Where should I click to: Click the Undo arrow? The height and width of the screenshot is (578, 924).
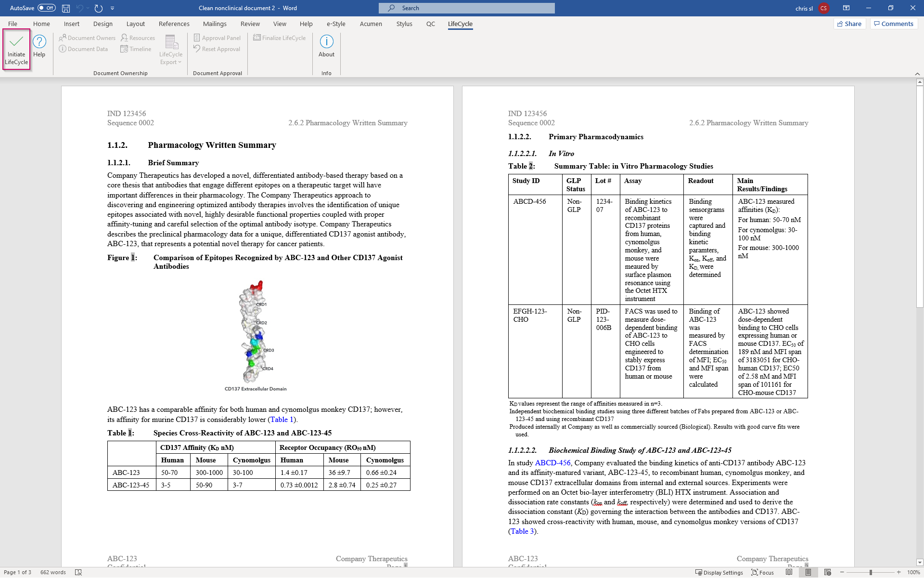pyautogui.click(x=79, y=8)
